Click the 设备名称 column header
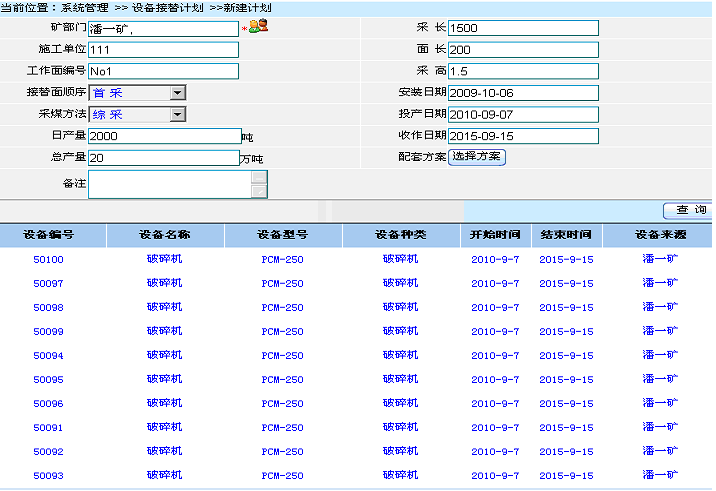The height and width of the screenshot is (491, 716). click(164, 235)
